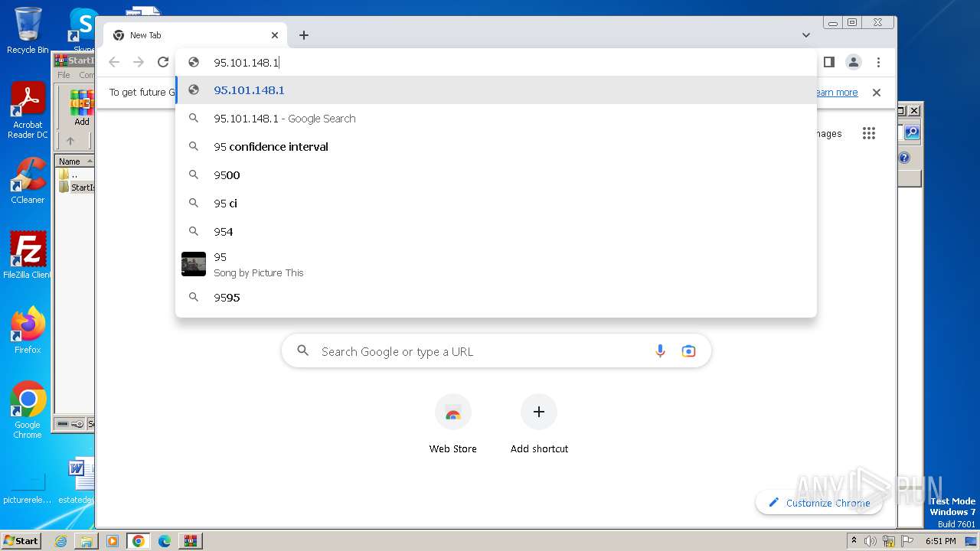Open the Chrome three-dot menu
This screenshot has width=980, height=551.
(878, 62)
